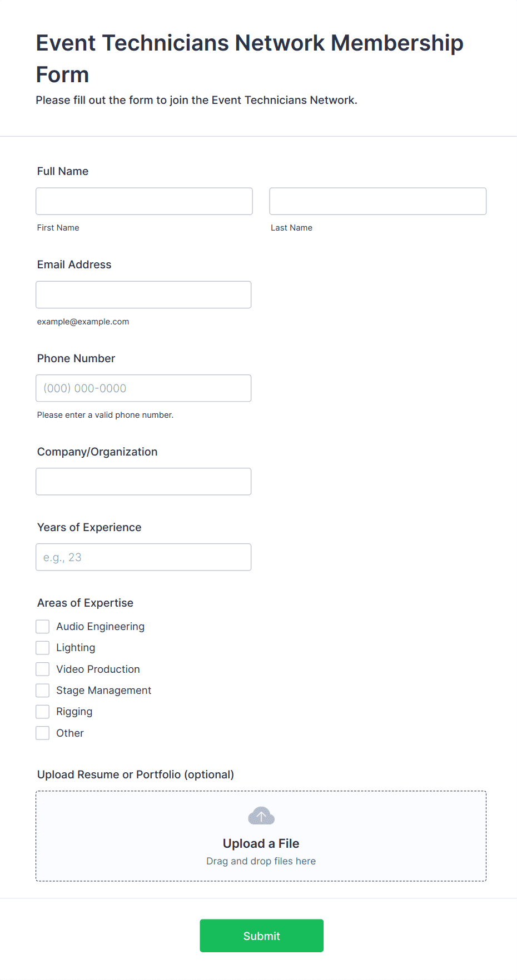
Task: Focus the Years of Experience field
Action: point(143,557)
